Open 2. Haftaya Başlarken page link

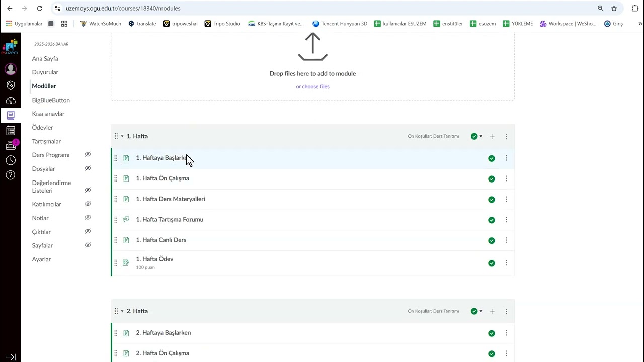tap(164, 333)
